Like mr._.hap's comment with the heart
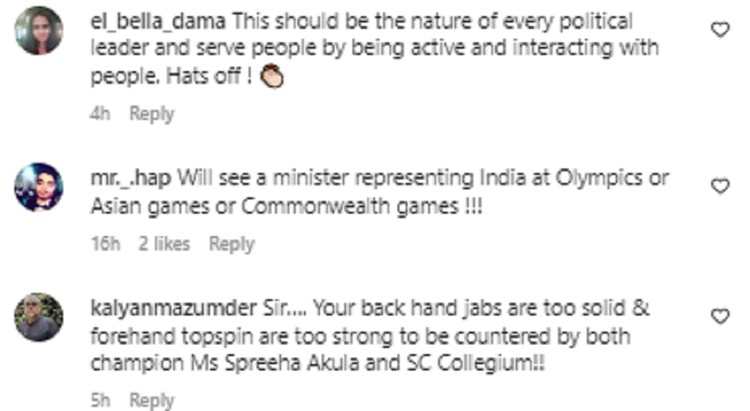 click(x=720, y=186)
